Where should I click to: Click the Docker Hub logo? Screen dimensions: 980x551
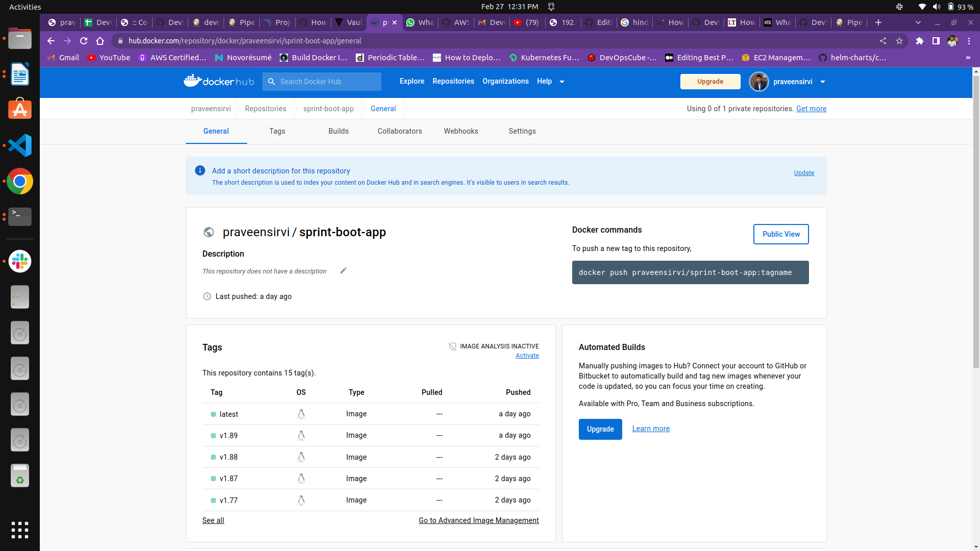(219, 81)
